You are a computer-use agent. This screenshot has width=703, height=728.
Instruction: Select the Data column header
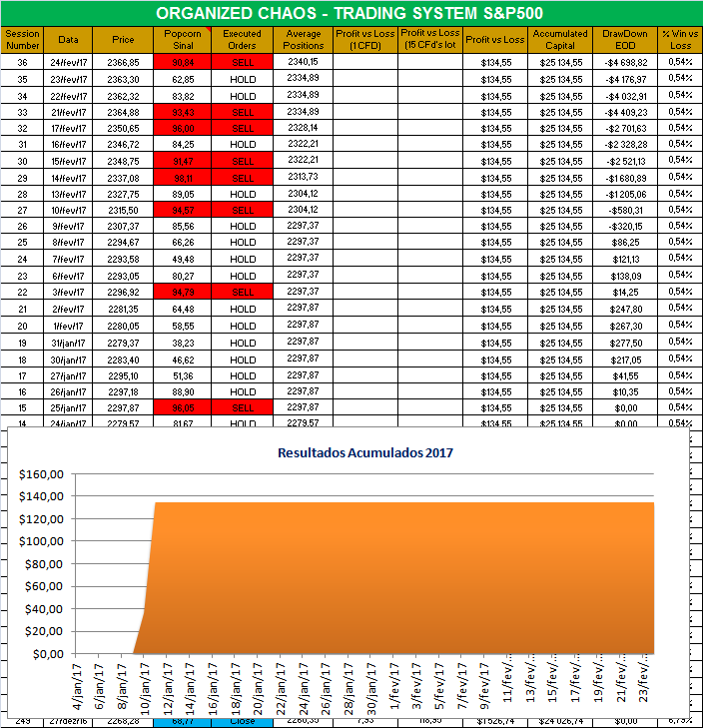point(68,40)
